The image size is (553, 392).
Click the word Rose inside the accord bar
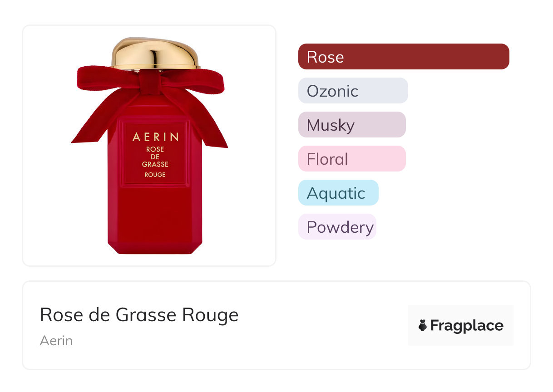[325, 57]
